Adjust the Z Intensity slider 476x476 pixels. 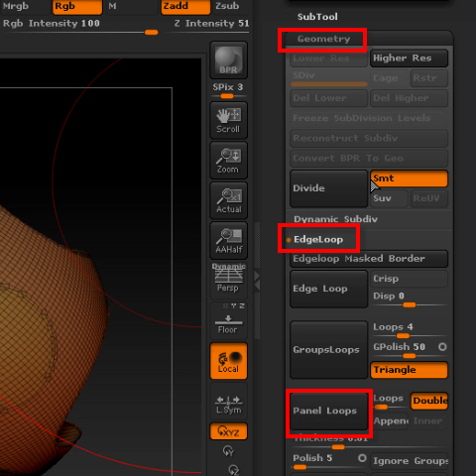207,27
